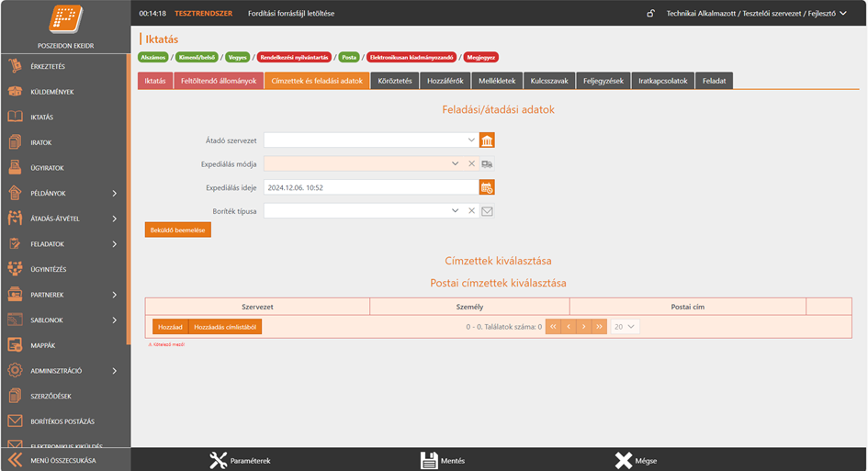Click the Hozzáad button
868x471 pixels.
click(170, 327)
